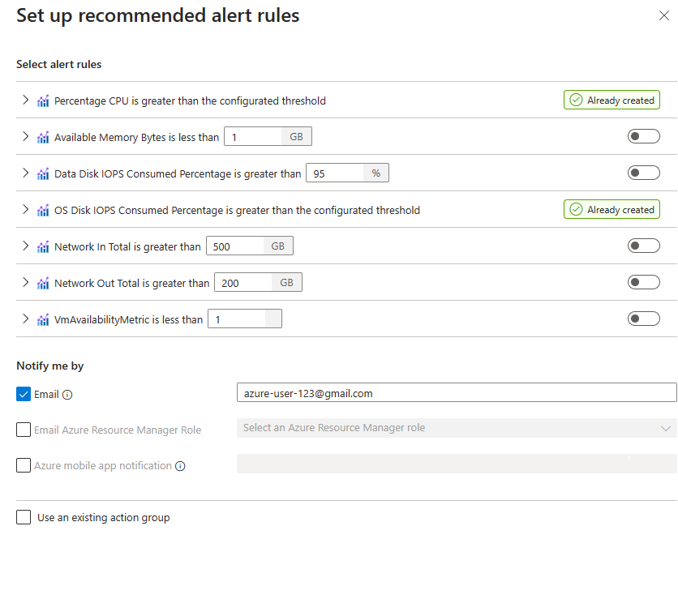Click the Percentage CPU metric chart icon
Screen dimensions: 678x616
pyautogui.click(x=43, y=101)
